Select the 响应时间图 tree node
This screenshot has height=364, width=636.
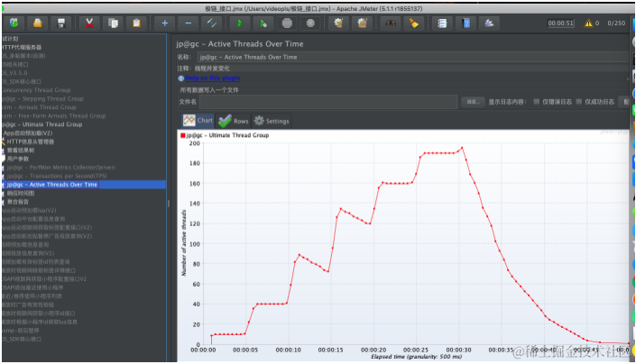point(20,193)
